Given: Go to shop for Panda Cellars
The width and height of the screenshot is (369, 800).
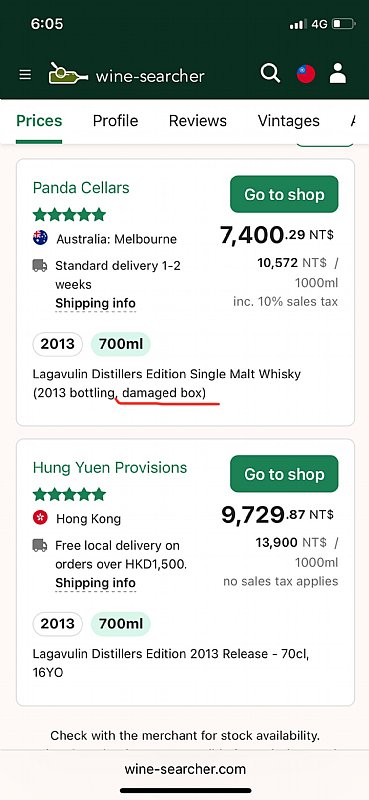Looking at the screenshot, I should [x=284, y=194].
